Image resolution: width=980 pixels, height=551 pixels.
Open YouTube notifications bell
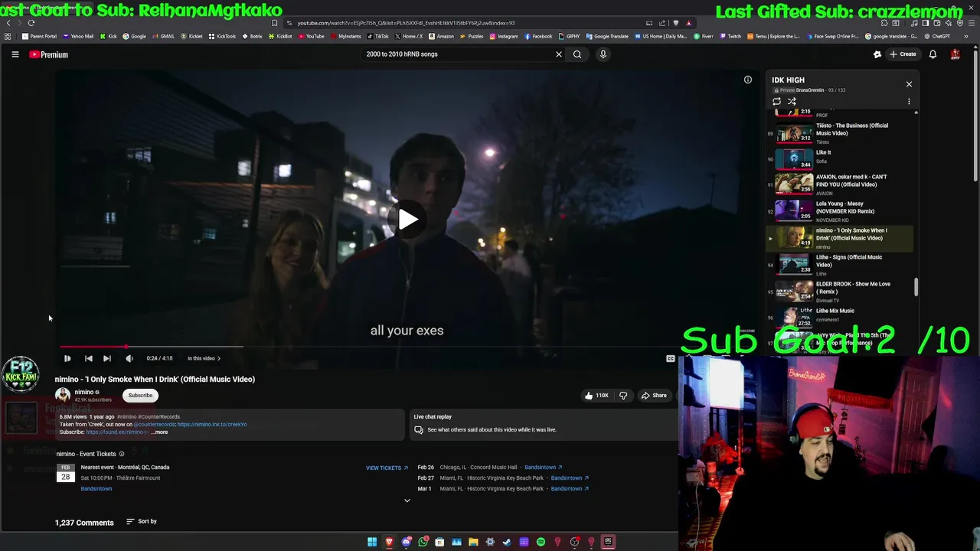[x=933, y=54]
